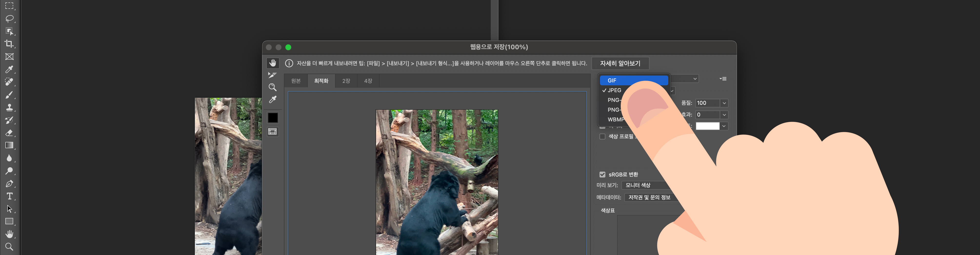Select the Path Selection tool
Screen dimensions: 980x255
[x=9, y=209]
